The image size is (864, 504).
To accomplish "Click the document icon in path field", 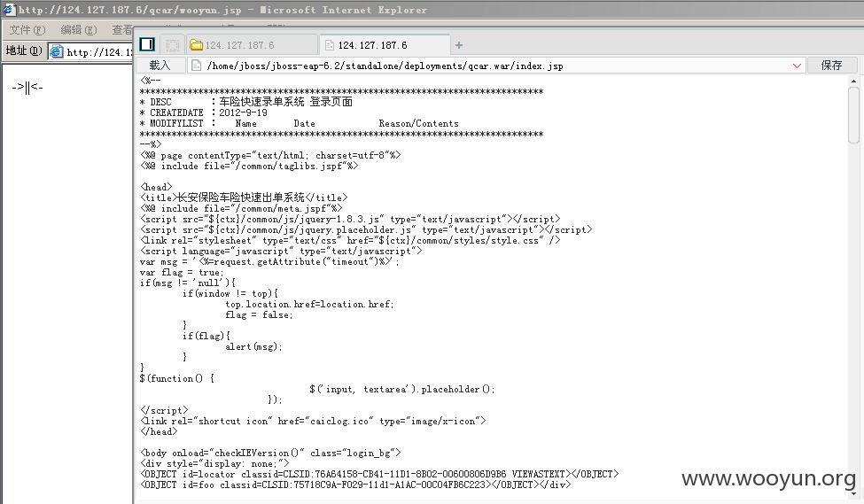I will coord(196,66).
